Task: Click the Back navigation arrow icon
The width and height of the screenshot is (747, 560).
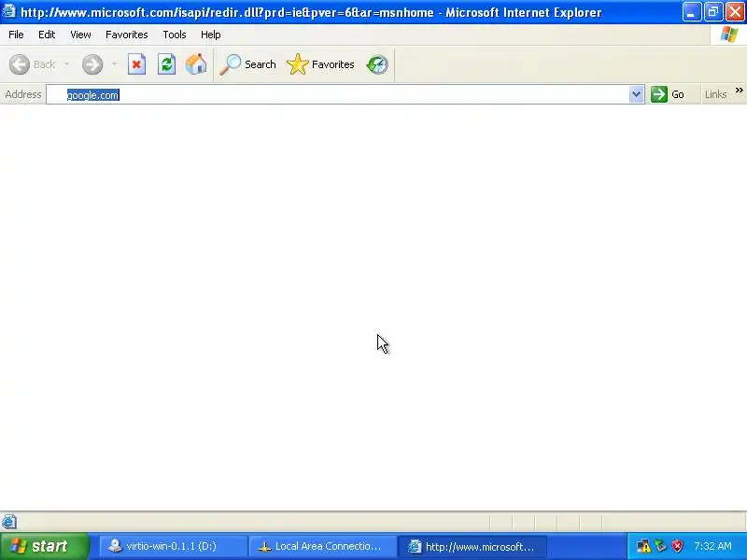Action: (20, 64)
